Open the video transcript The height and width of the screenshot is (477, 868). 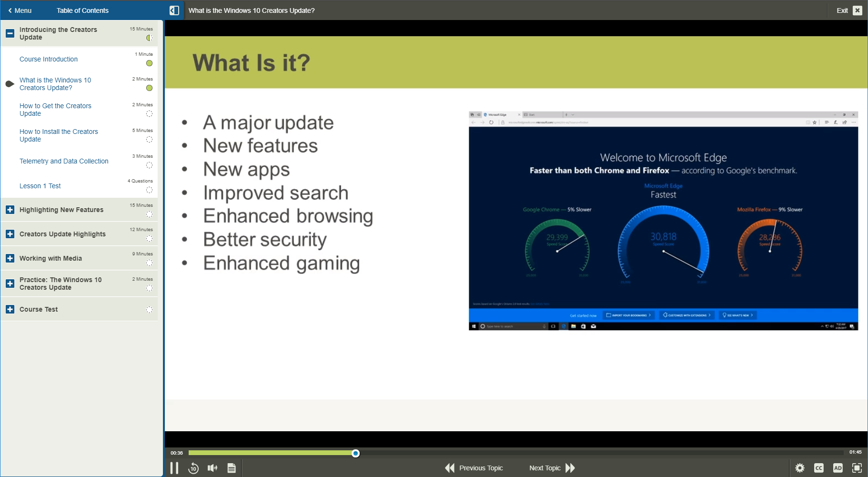click(232, 468)
